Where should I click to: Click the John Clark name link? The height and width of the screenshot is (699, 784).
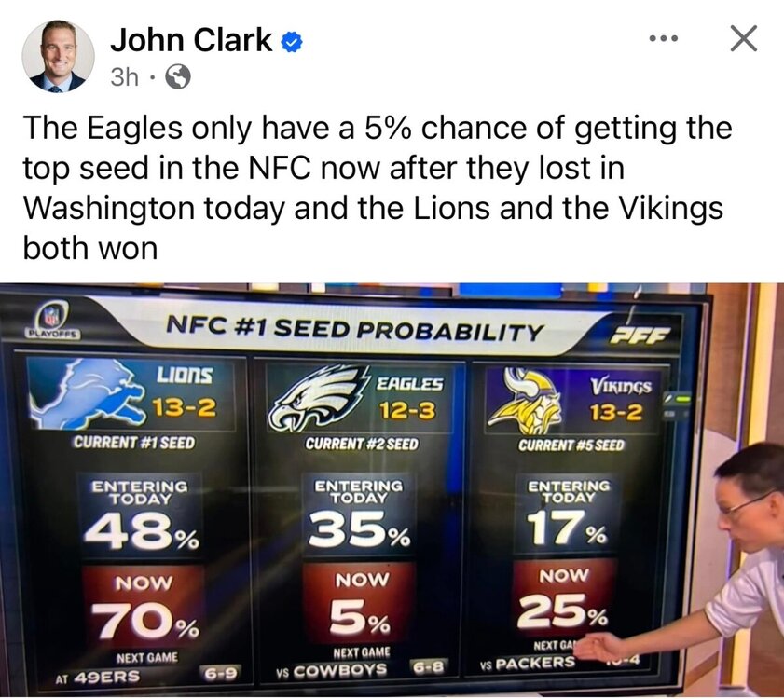coord(191,39)
